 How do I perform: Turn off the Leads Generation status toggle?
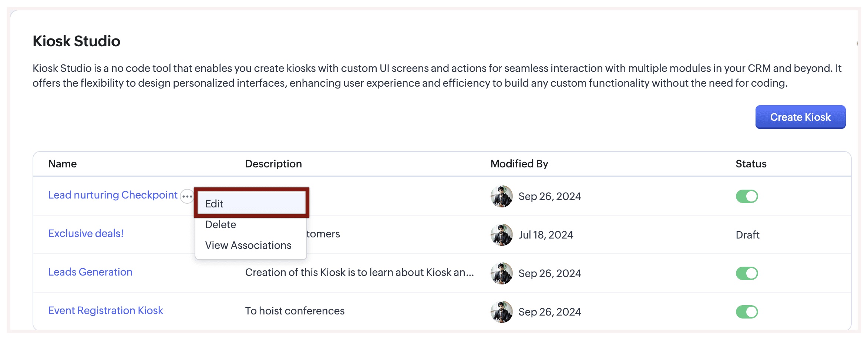[747, 273]
